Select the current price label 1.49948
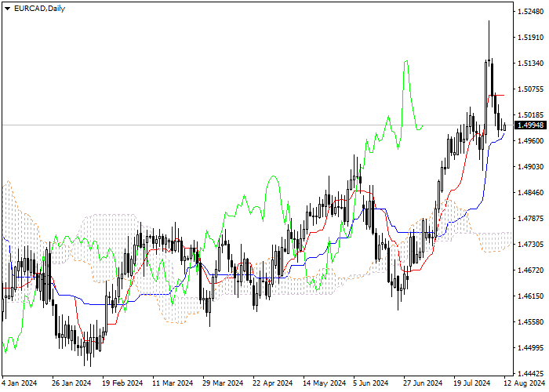Viewport: 549px width, 392px height. click(x=531, y=125)
